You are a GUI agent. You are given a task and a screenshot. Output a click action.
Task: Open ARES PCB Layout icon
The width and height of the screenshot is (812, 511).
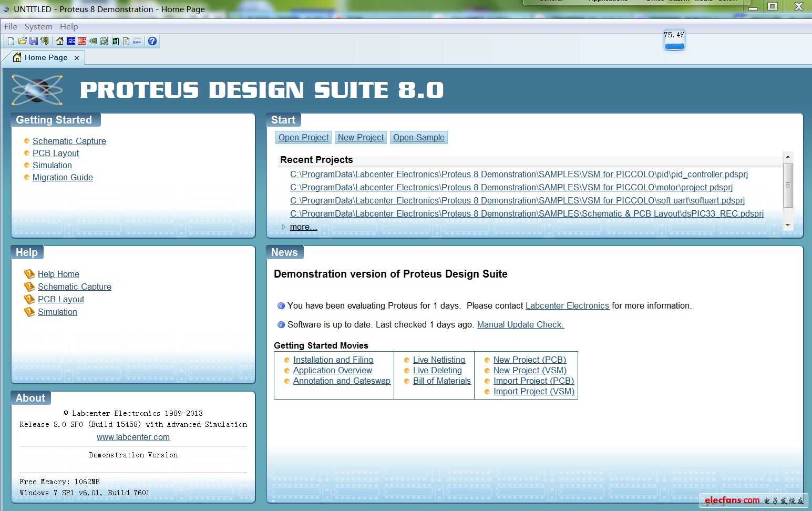[x=82, y=41]
